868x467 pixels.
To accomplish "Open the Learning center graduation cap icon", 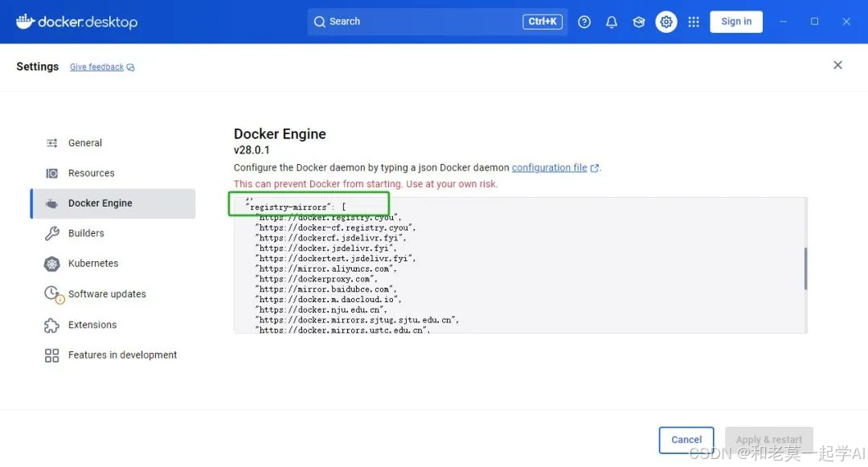I will [x=639, y=22].
